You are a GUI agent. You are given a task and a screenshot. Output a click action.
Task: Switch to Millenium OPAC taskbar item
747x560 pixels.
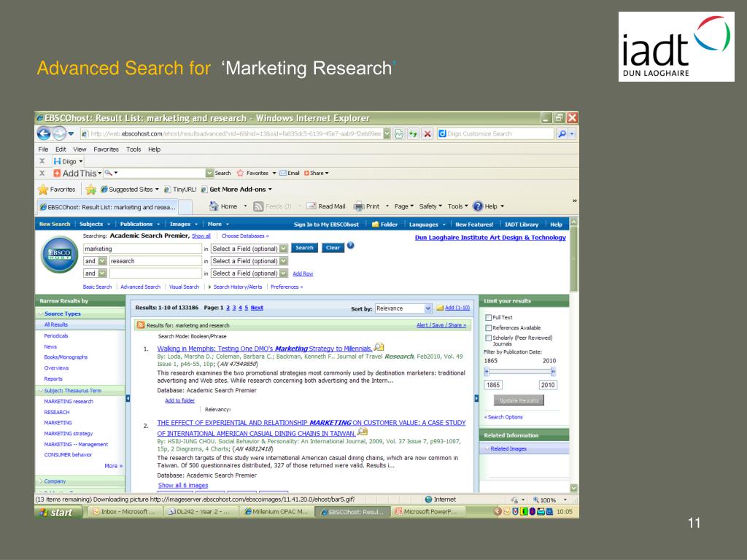pos(276,512)
